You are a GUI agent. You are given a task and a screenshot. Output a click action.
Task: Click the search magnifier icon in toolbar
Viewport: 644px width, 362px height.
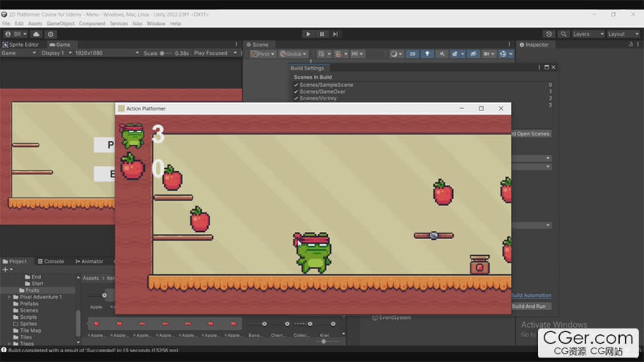(x=563, y=34)
